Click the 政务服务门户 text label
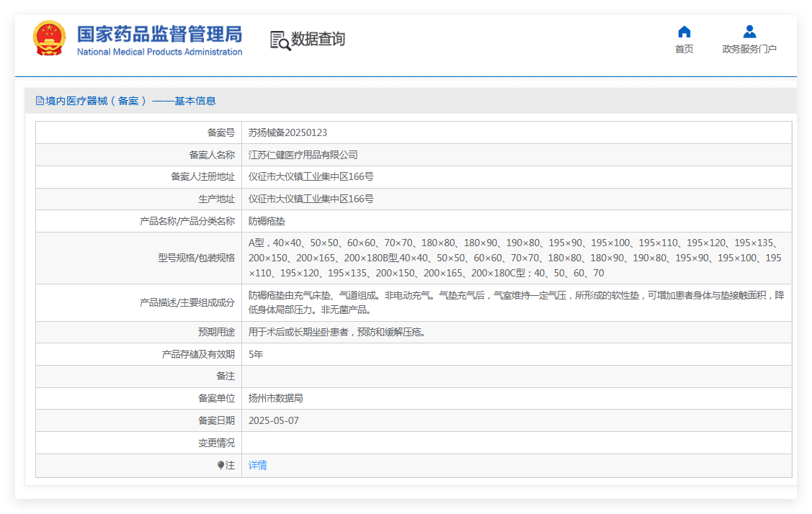Viewport: 812px width, 514px height. (x=749, y=49)
